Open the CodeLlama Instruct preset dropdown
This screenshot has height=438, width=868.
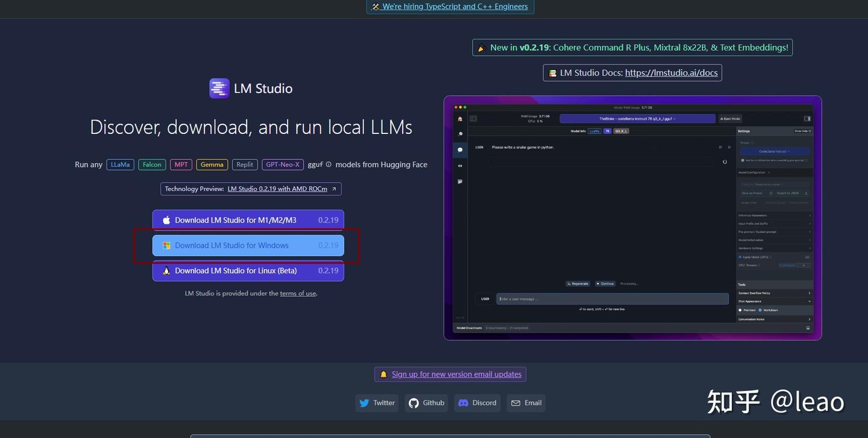pos(773,151)
